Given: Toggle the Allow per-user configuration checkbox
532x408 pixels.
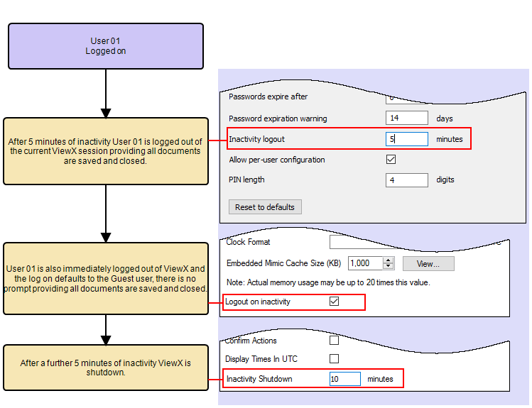Looking at the screenshot, I should (x=391, y=160).
